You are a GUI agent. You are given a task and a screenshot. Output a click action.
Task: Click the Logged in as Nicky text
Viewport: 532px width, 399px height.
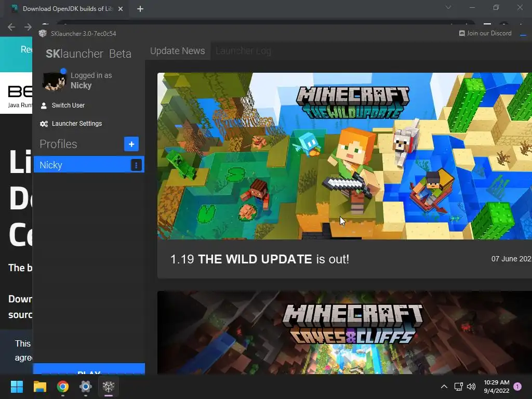91,81
